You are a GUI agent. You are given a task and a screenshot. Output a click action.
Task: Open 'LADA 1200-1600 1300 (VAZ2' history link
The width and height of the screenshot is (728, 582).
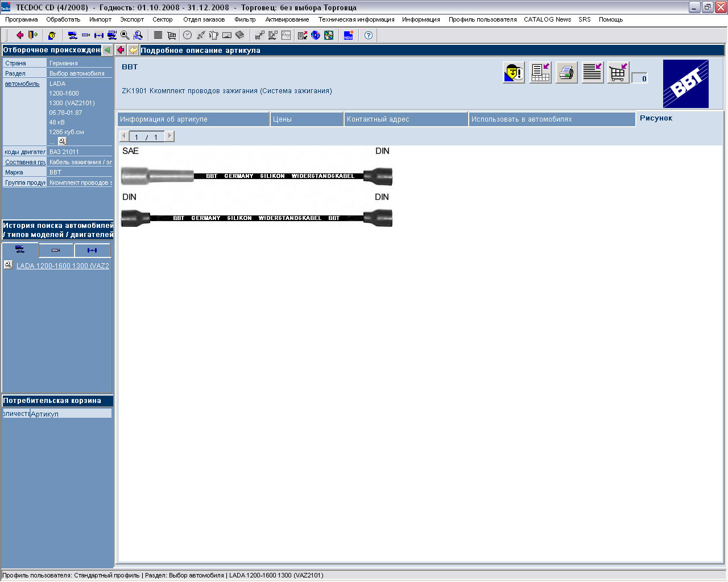pos(63,265)
